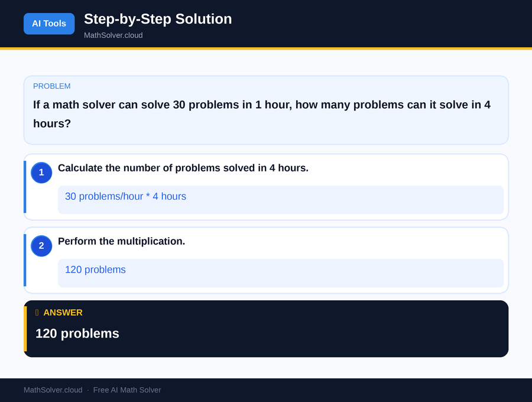Select the step 1 number badge
Viewport: 532px width, 402px height.
click(41, 173)
